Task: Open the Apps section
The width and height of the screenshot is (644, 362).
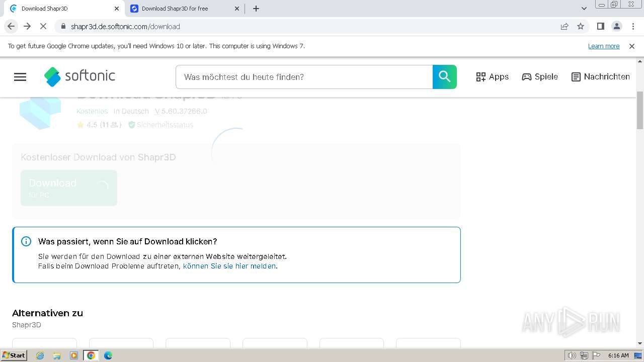Action: coord(492,77)
